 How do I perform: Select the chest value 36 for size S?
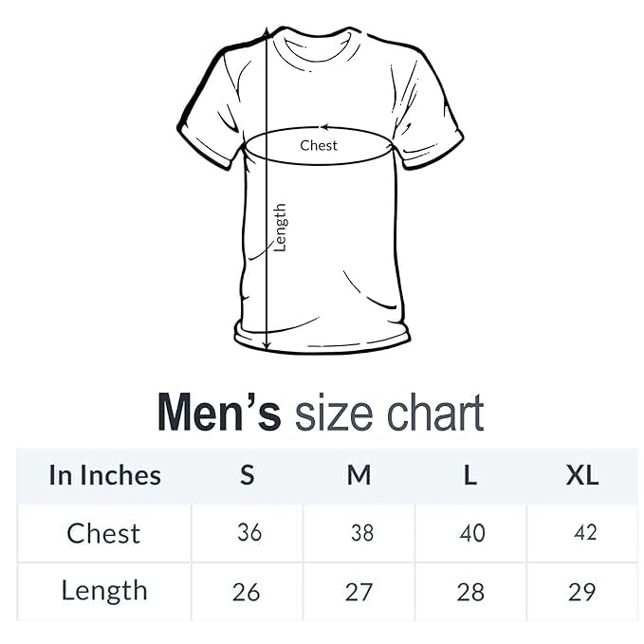coord(249,533)
